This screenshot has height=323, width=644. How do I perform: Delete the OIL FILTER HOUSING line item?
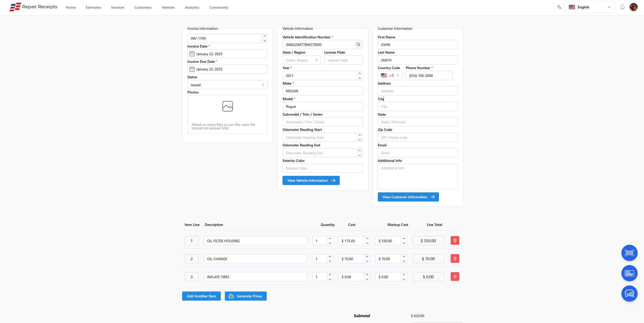pos(455,240)
